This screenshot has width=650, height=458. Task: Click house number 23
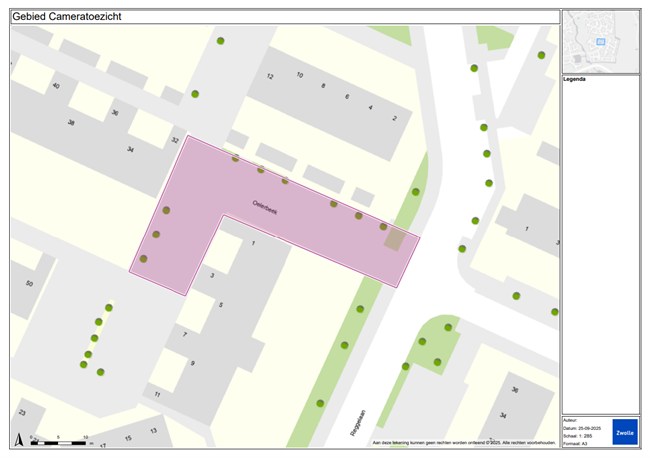[x=21, y=412]
